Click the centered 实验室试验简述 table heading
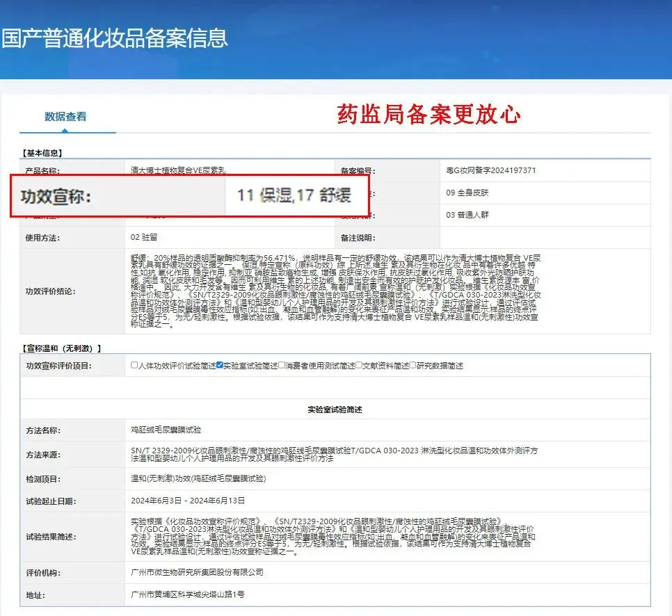 click(x=335, y=410)
